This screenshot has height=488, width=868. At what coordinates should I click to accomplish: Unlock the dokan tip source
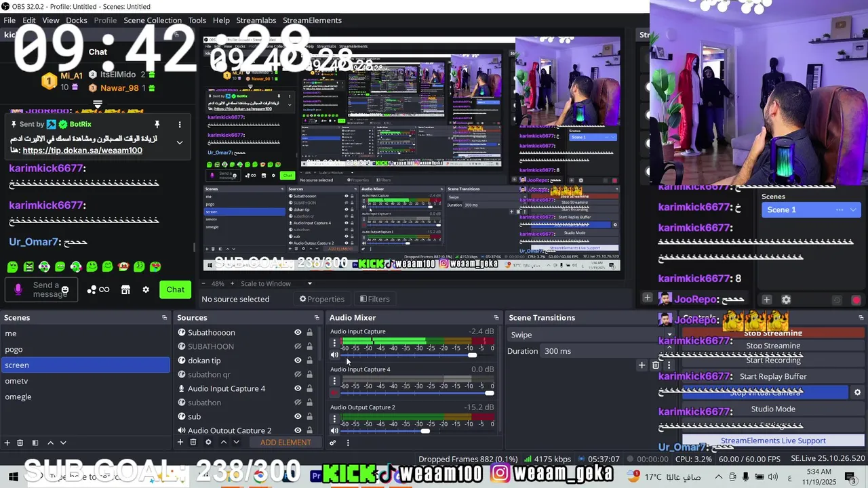(x=309, y=361)
